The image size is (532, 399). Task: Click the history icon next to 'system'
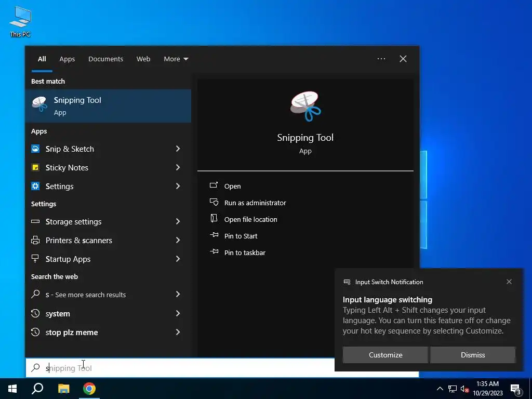pyautogui.click(x=35, y=313)
